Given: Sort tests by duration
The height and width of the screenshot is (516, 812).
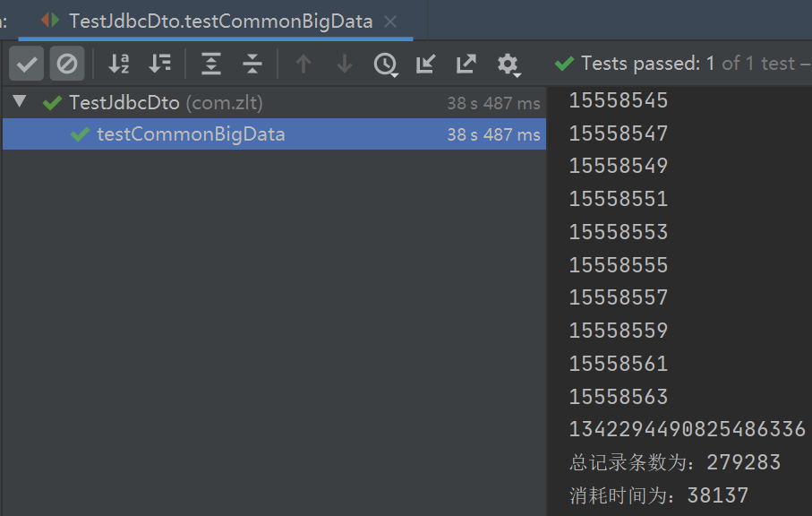Looking at the screenshot, I should click(159, 64).
